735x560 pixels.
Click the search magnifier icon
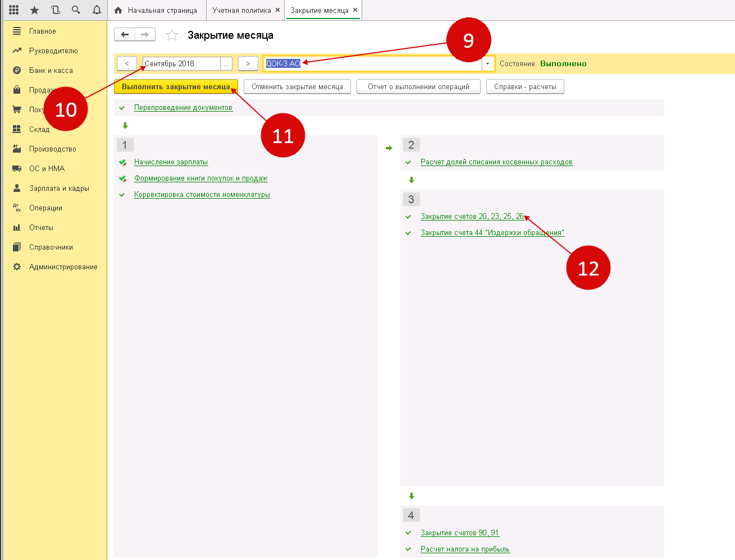coord(76,10)
